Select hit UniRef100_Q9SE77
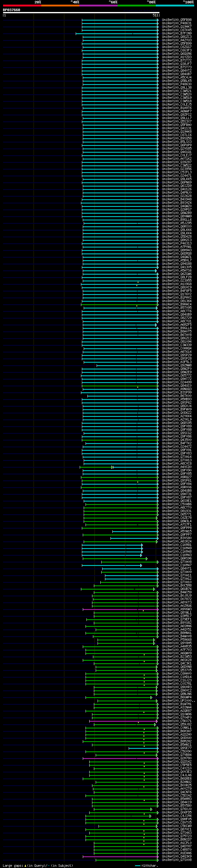This screenshot has height=868, width=197. [177, 748]
